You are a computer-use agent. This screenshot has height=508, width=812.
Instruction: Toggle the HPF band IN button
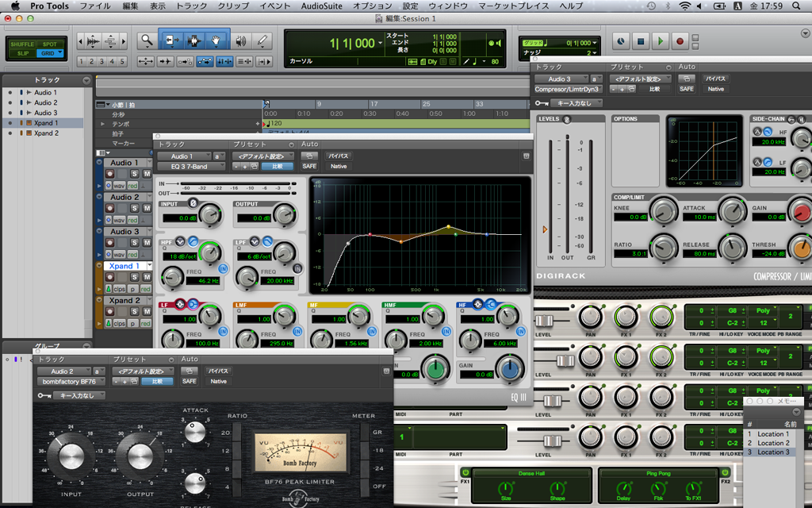pyautogui.click(x=223, y=268)
